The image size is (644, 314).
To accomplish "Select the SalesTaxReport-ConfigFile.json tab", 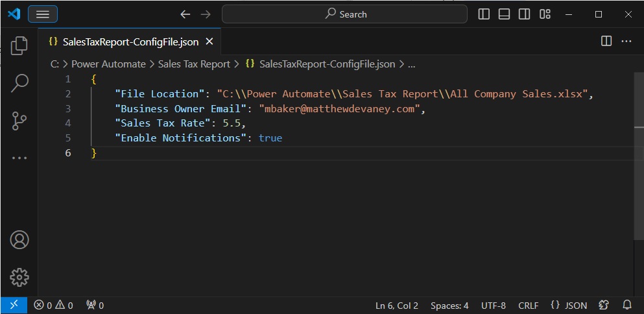I will point(129,42).
